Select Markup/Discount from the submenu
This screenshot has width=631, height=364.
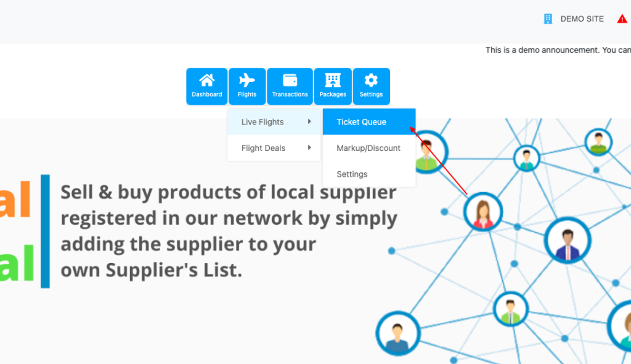[x=368, y=148]
